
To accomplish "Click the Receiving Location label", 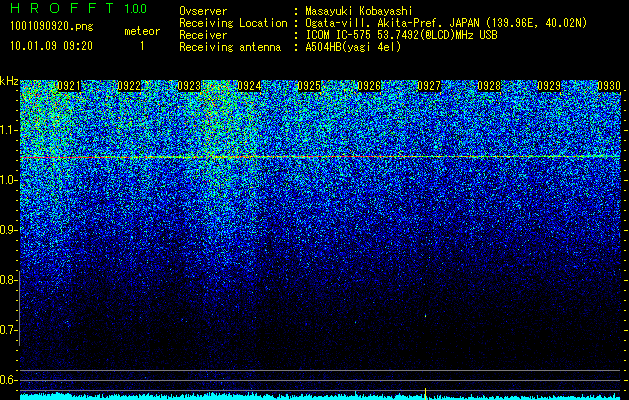I will [233, 23].
